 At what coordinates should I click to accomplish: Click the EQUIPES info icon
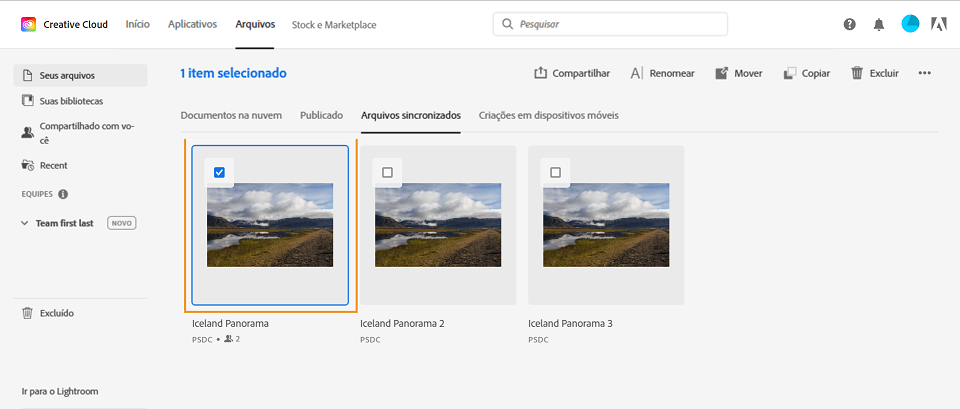pyautogui.click(x=63, y=194)
